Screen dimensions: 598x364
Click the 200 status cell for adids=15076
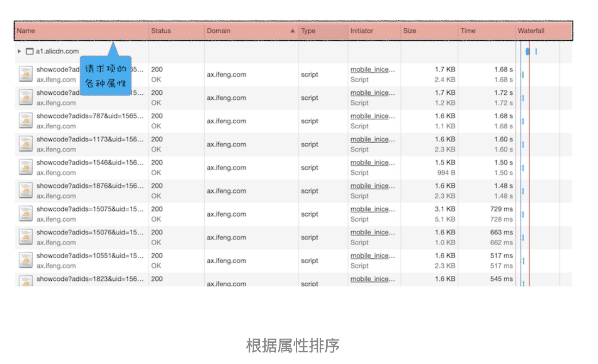pos(157,232)
